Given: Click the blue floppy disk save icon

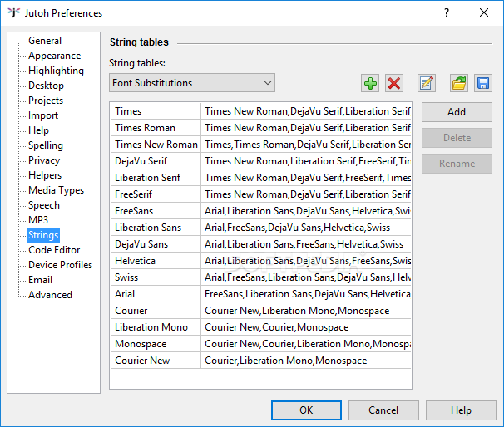Looking at the screenshot, I should (483, 83).
